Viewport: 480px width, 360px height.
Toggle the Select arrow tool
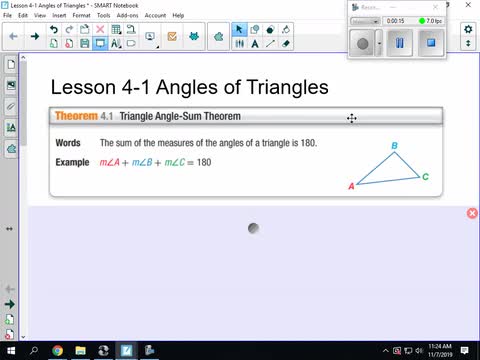[x=239, y=30]
